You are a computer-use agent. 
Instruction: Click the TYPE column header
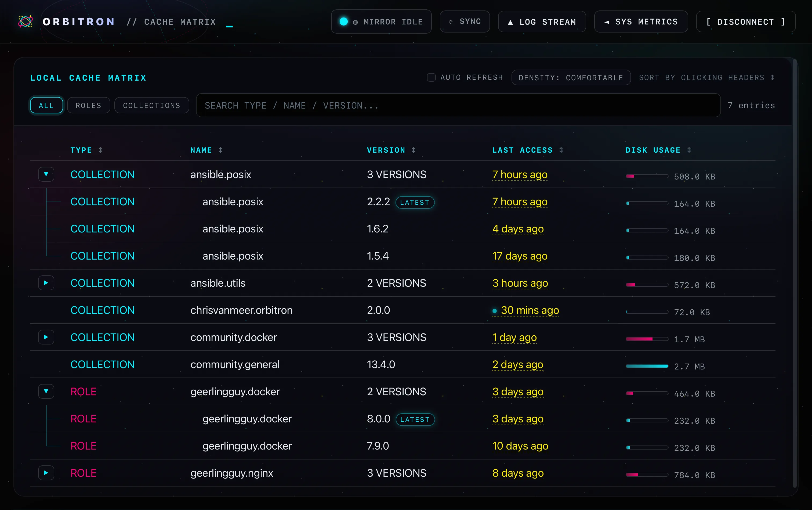tap(81, 150)
